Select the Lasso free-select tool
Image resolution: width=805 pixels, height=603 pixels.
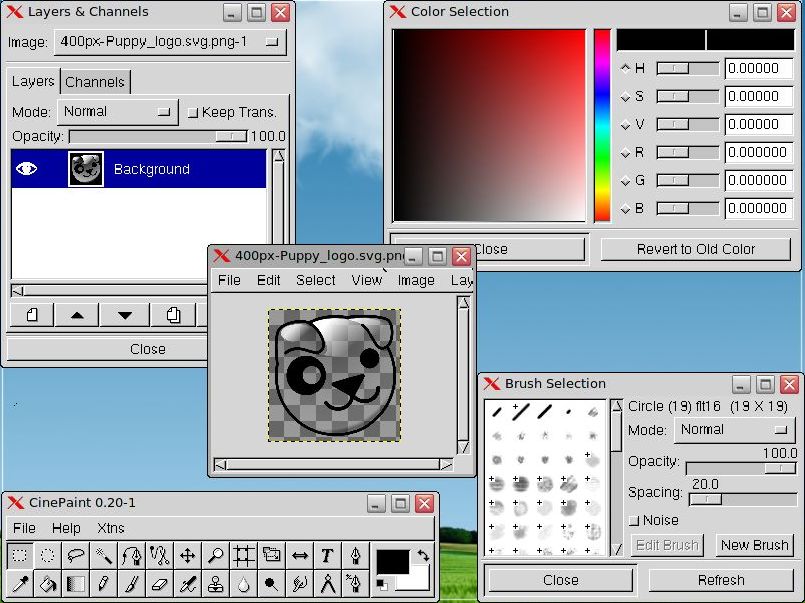pyautogui.click(x=75, y=555)
